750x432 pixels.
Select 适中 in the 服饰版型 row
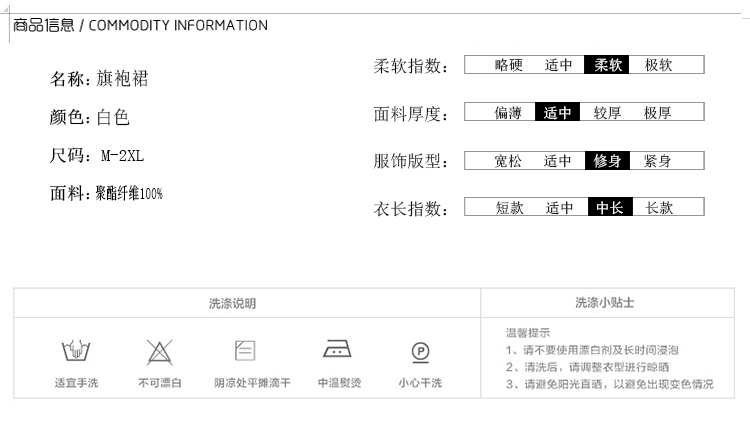557,161
